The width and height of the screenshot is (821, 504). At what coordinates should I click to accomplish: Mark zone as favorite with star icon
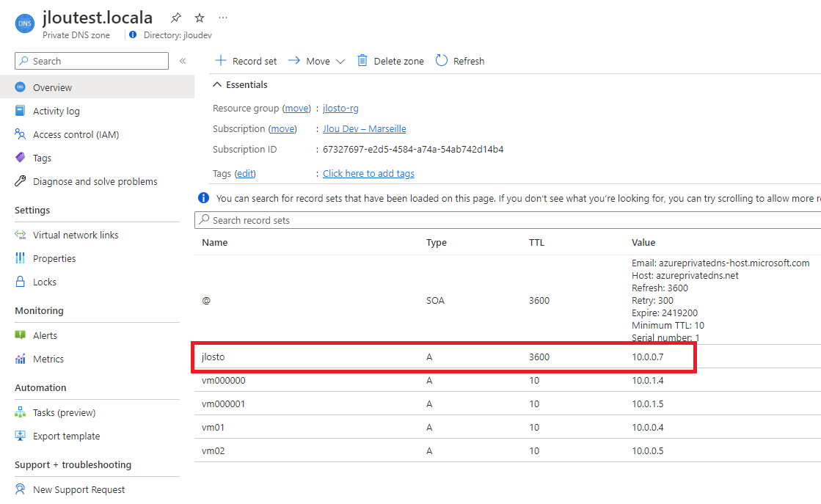pos(200,18)
